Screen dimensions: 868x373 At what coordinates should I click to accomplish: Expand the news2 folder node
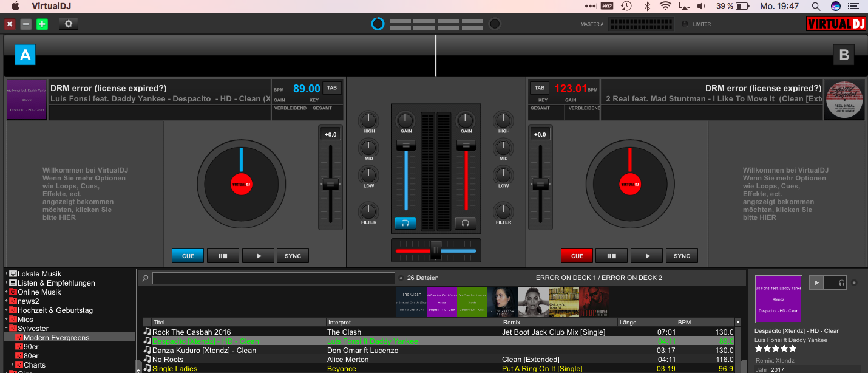point(6,301)
